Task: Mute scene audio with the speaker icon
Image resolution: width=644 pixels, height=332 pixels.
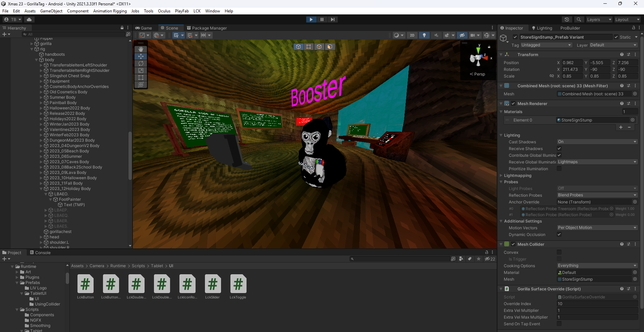Action: [x=436, y=35]
